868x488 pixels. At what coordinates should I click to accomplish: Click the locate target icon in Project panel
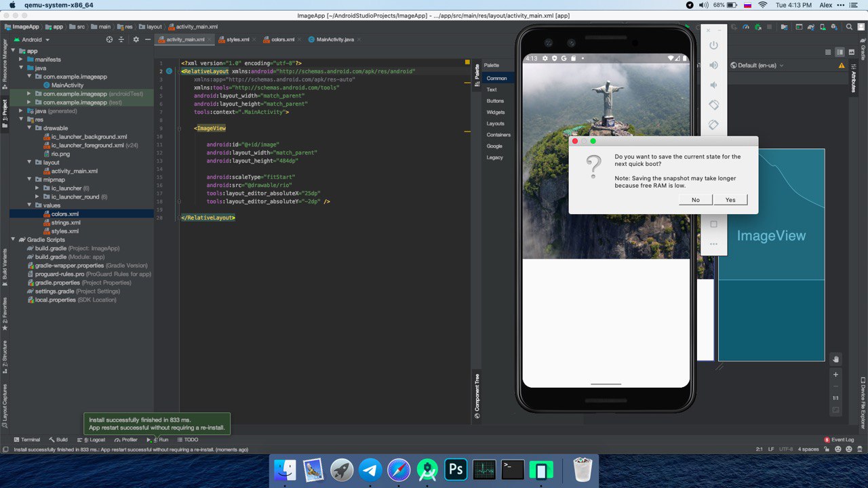click(109, 39)
